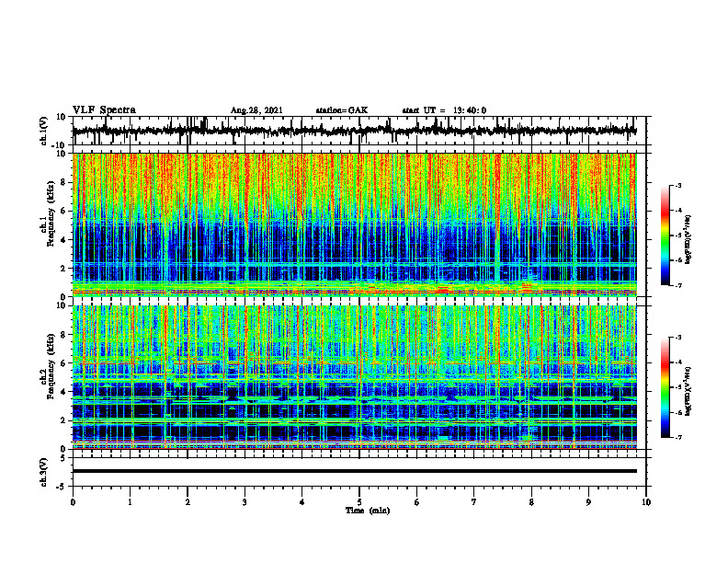Click the "4" kHz tick on ch.2 spectrogram
Screen dimensions: 728x563
(64, 392)
